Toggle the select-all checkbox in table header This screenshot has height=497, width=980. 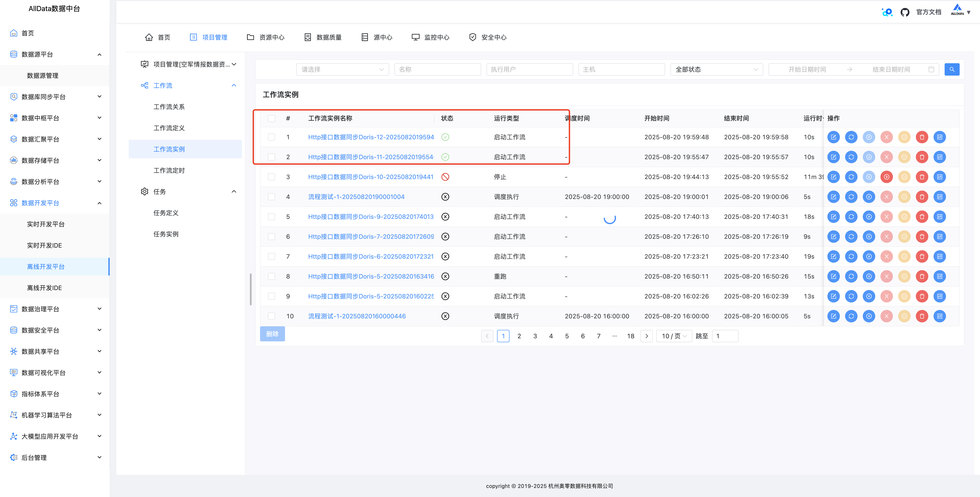[x=271, y=118]
